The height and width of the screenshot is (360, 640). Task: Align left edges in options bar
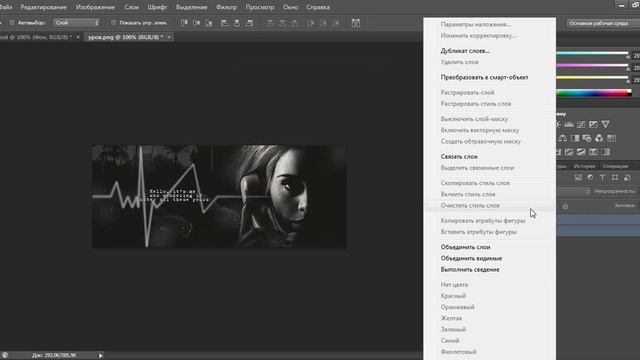coord(224,23)
